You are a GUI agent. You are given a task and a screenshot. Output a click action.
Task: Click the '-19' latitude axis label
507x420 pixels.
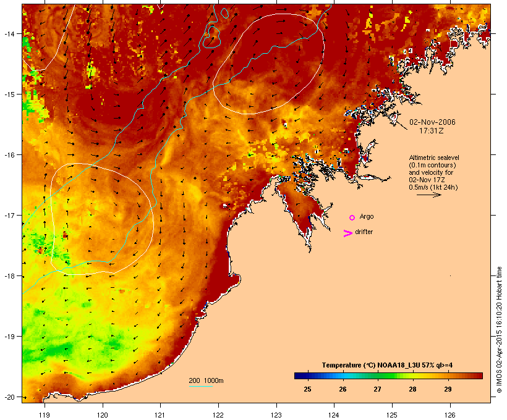coord(9,337)
